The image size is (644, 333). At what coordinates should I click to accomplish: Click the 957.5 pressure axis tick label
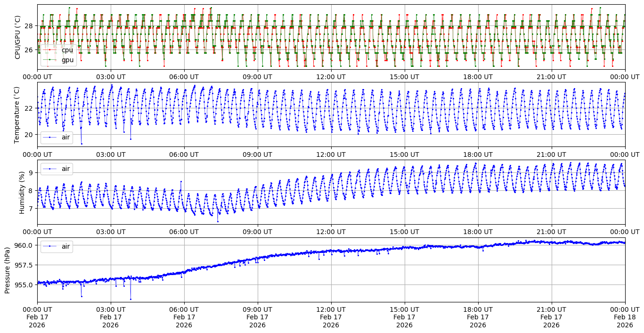pos(23,265)
